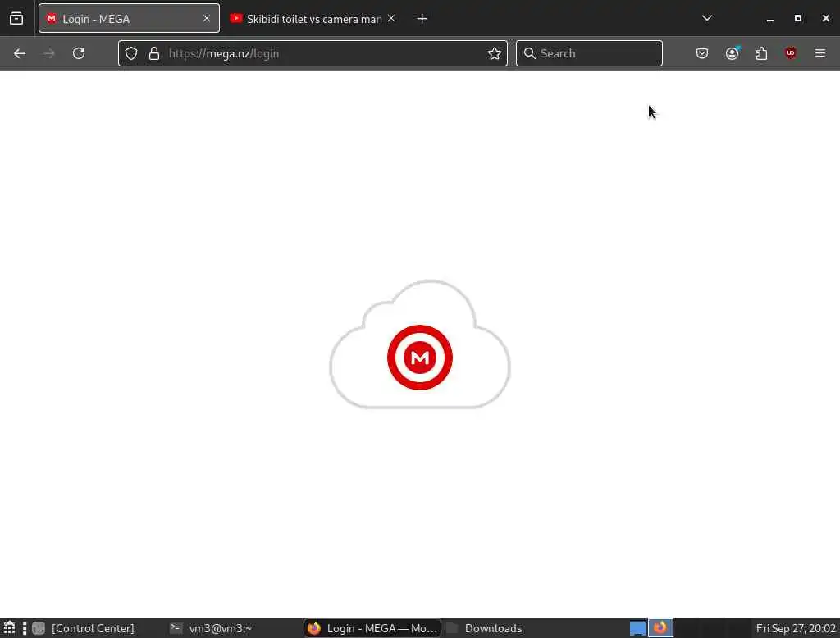Open the taskbar applications menu
840x638 pixels.
coord(10,628)
